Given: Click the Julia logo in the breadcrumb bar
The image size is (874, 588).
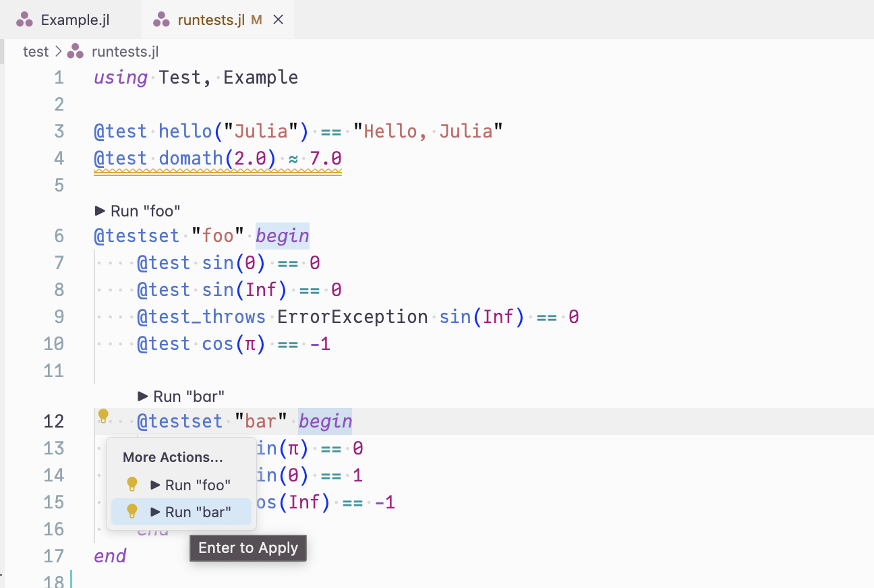Looking at the screenshot, I should point(74,51).
